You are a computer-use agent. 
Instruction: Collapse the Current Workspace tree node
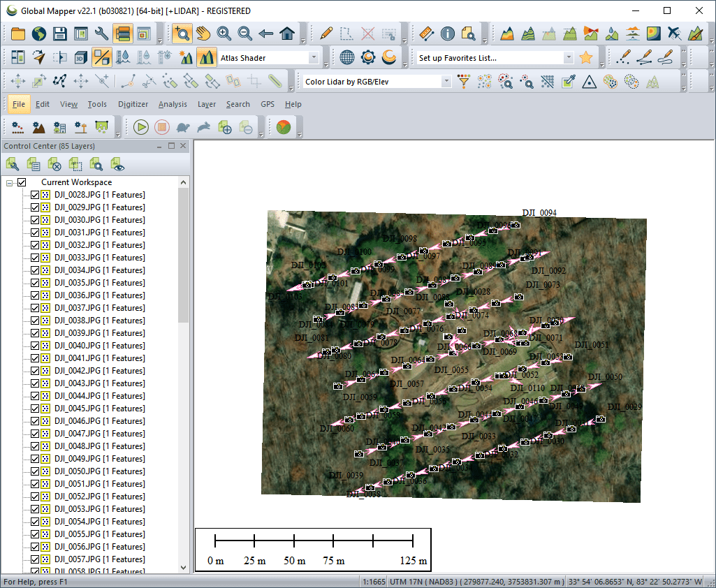(9, 182)
